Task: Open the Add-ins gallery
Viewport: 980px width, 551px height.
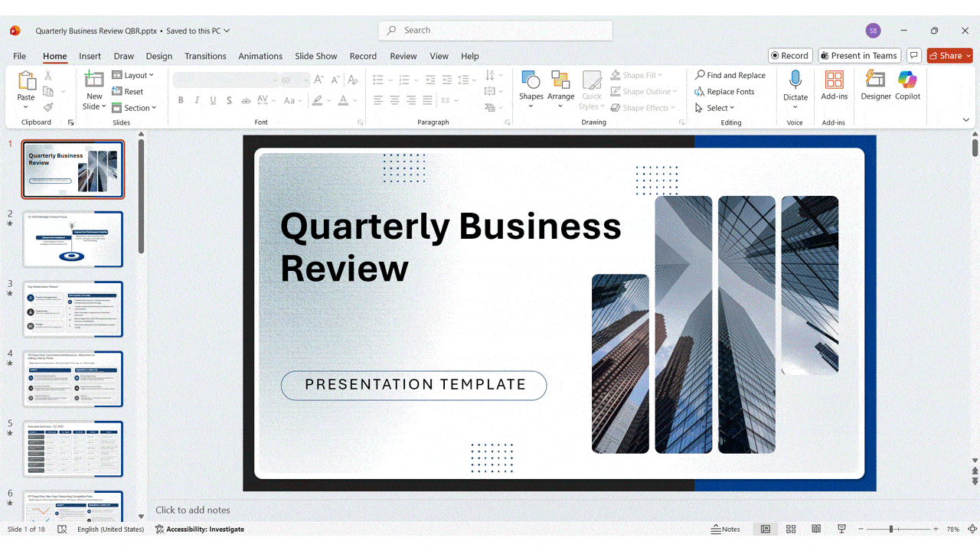Action: [834, 86]
